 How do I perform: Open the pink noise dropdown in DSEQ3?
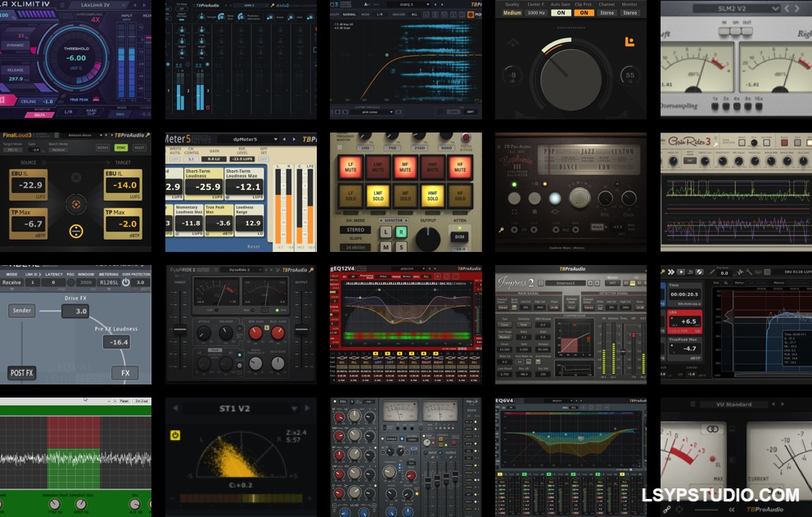pyautogui.click(x=377, y=112)
